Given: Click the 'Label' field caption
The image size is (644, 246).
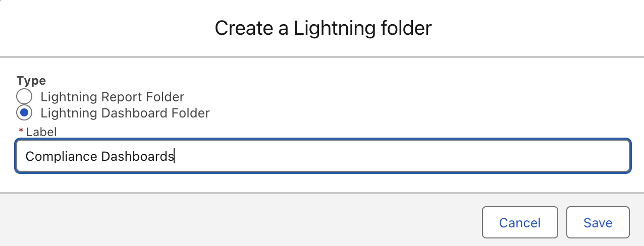Looking at the screenshot, I should tap(41, 132).
